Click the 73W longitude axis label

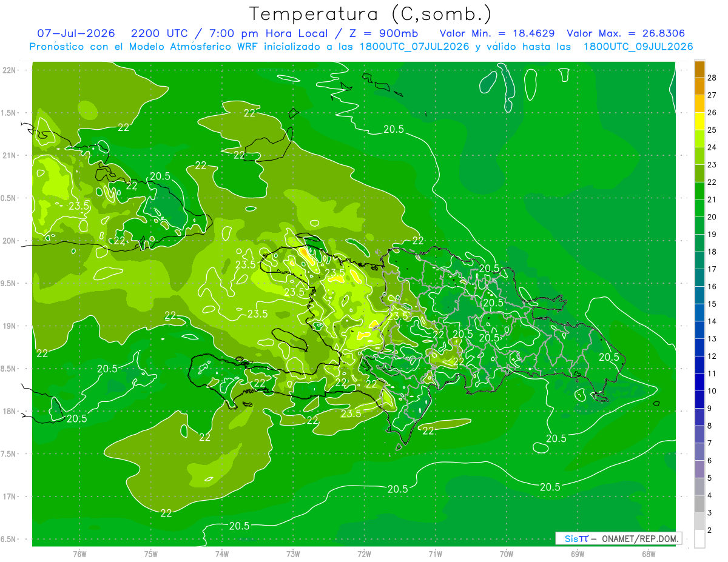[x=293, y=554]
